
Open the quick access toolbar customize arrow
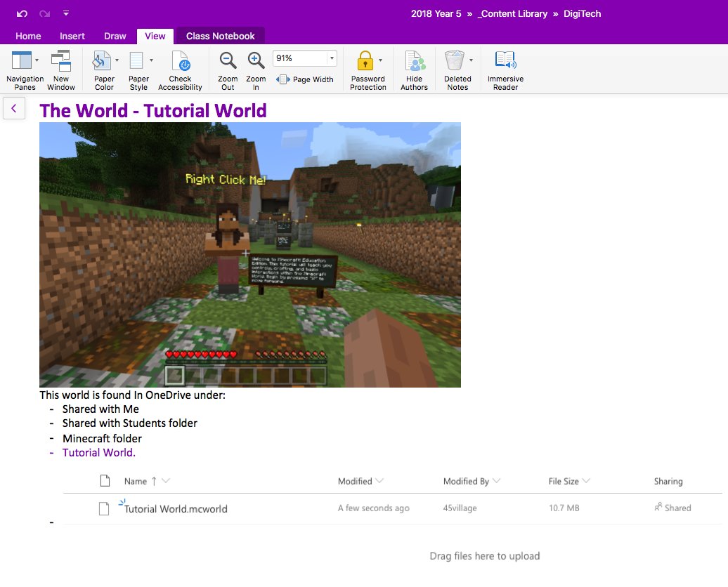66,13
